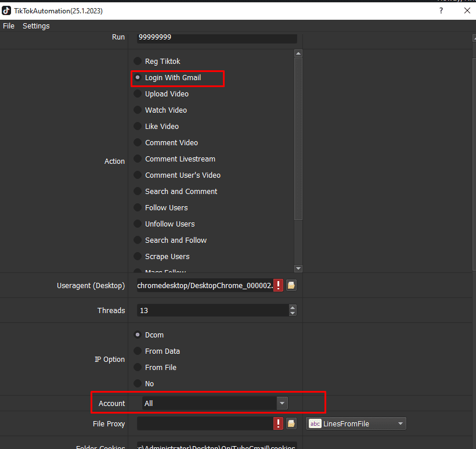Pick the Comment Video action

[x=166, y=143]
